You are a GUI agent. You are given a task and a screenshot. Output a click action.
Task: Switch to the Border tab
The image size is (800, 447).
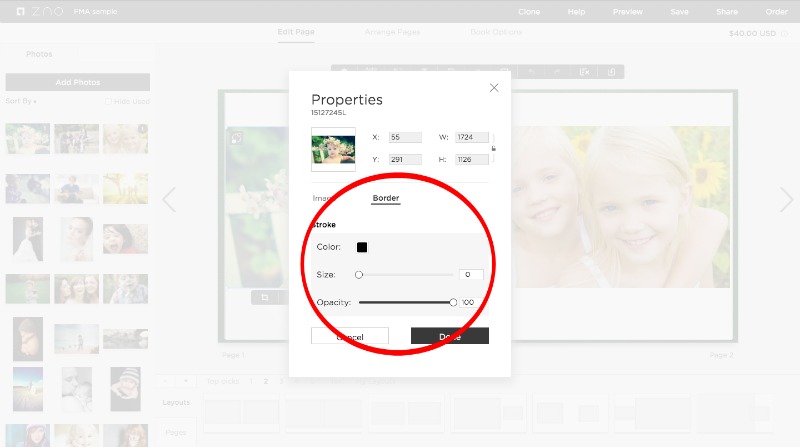(x=386, y=198)
